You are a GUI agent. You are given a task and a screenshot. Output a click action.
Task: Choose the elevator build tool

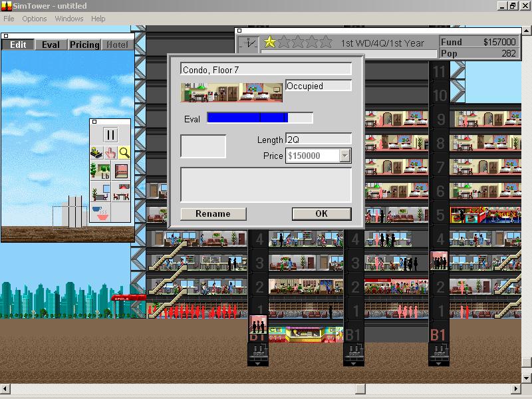[x=121, y=171]
